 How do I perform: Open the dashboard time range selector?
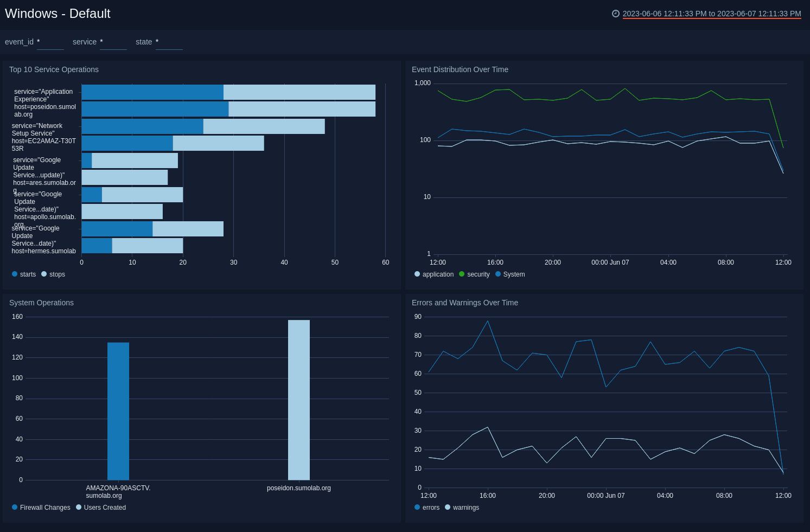712,14
